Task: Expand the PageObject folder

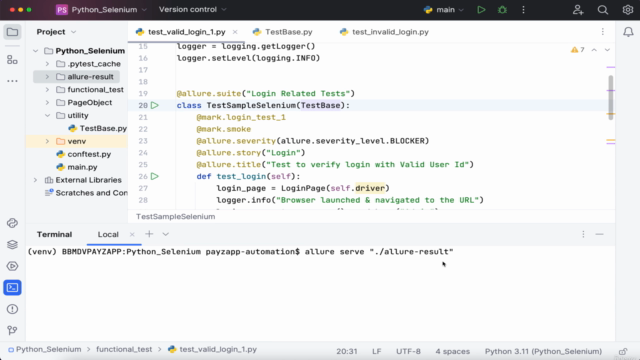Action: click(47, 103)
